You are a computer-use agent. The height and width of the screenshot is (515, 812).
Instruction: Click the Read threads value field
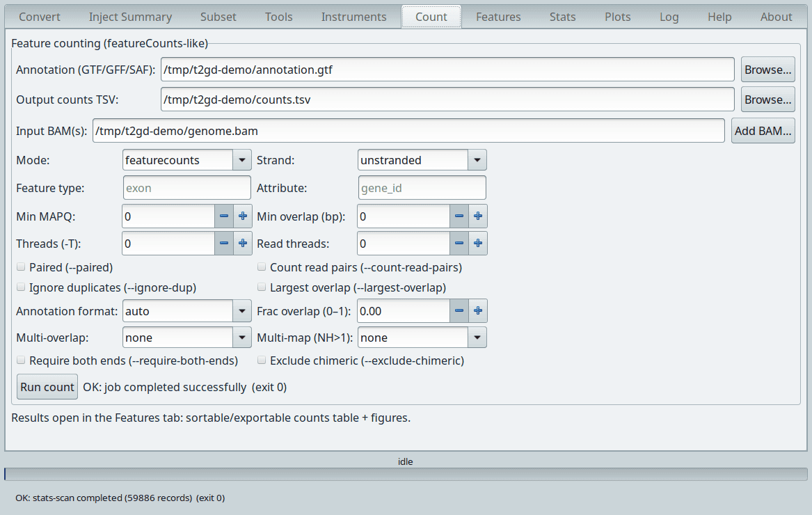point(404,243)
